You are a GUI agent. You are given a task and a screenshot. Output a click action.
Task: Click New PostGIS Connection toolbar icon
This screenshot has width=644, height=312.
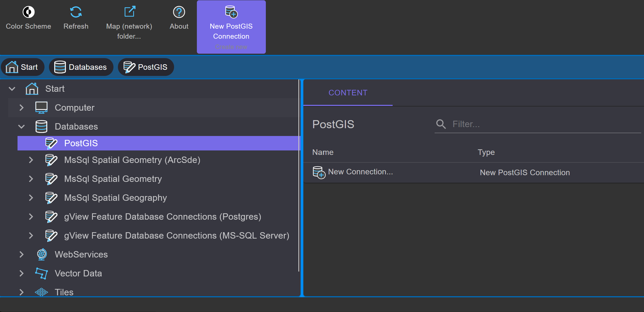click(231, 12)
